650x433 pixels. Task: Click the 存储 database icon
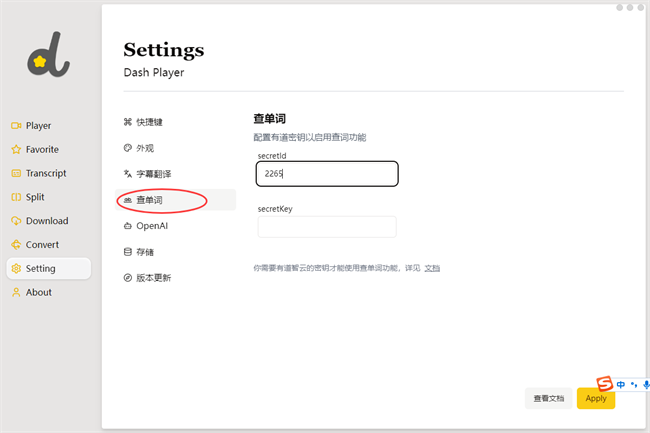click(128, 252)
